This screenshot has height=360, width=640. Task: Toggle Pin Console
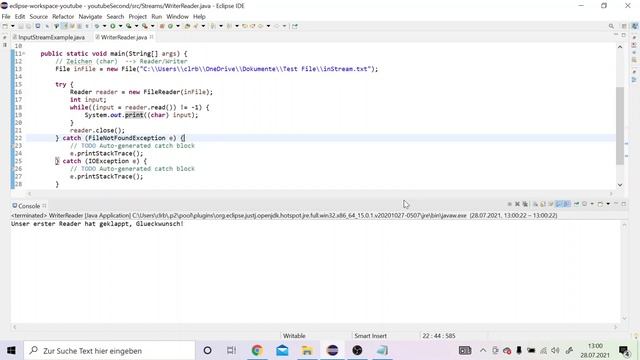point(576,204)
